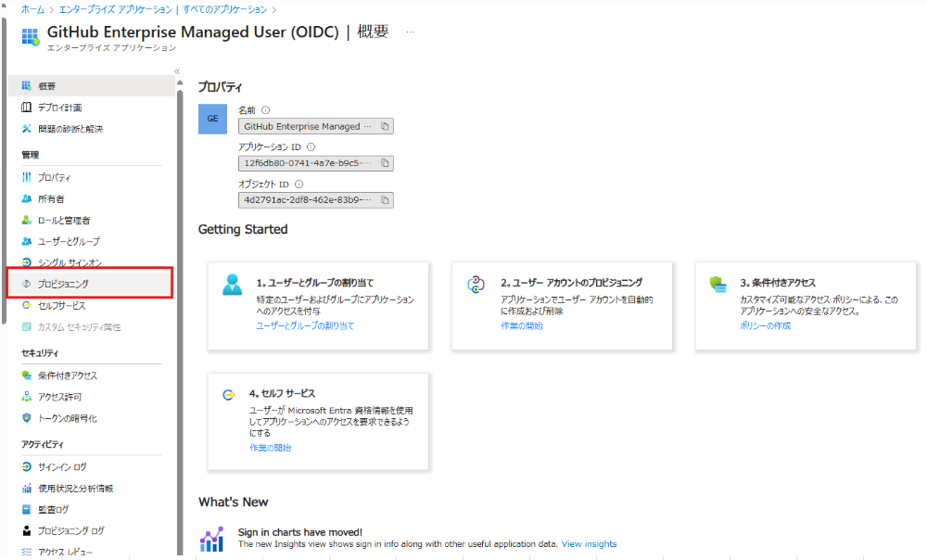The width and height of the screenshot is (927, 560).
Task: Click the sidebar scrollbar up arrow
Action: pos(180,83)
